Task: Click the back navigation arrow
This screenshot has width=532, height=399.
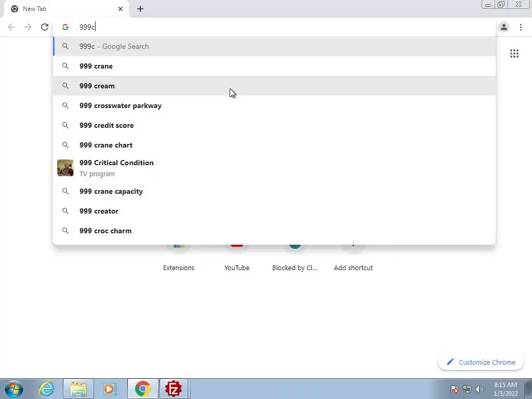Action: (11, 27)
